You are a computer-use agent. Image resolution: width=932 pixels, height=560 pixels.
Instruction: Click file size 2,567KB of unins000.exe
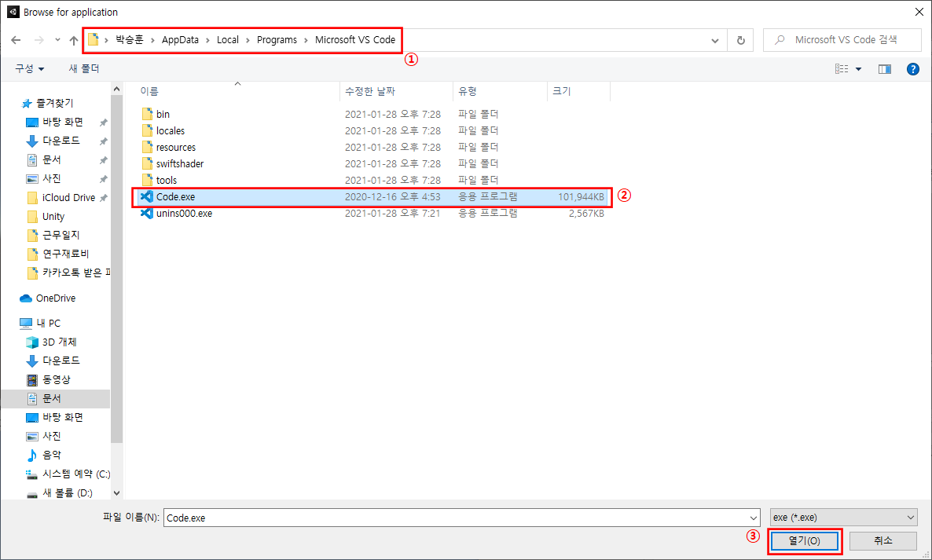(x=586, y=213)
